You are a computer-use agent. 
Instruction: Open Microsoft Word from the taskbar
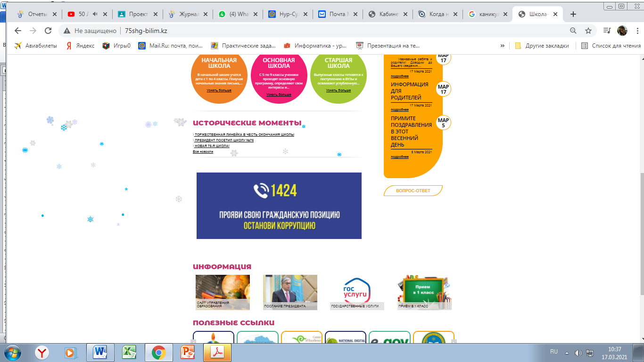coord(100,352)
